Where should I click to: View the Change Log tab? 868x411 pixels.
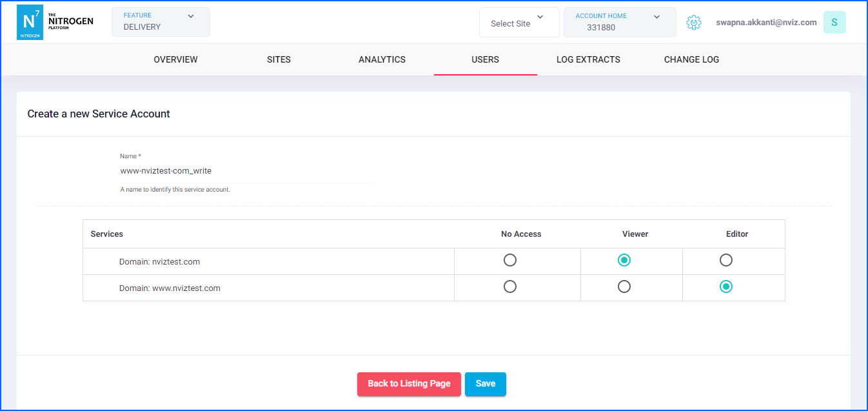[691, 59]
